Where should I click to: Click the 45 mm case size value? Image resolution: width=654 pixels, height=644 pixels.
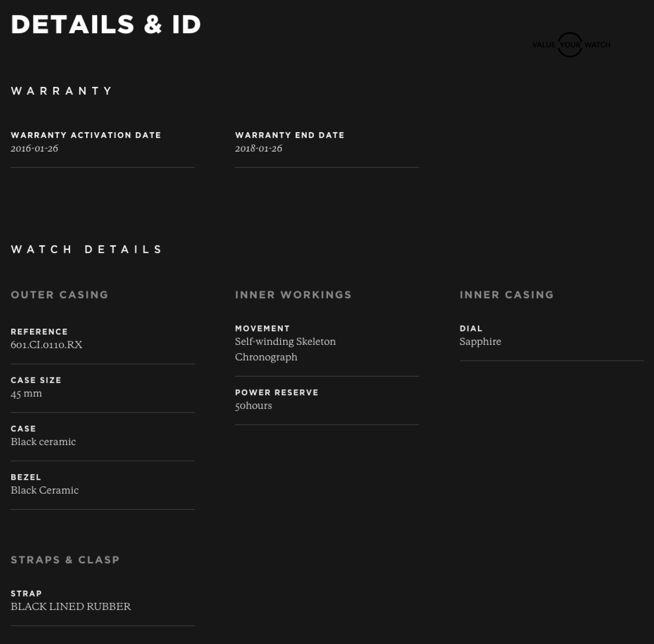click(x=26, y=394)
